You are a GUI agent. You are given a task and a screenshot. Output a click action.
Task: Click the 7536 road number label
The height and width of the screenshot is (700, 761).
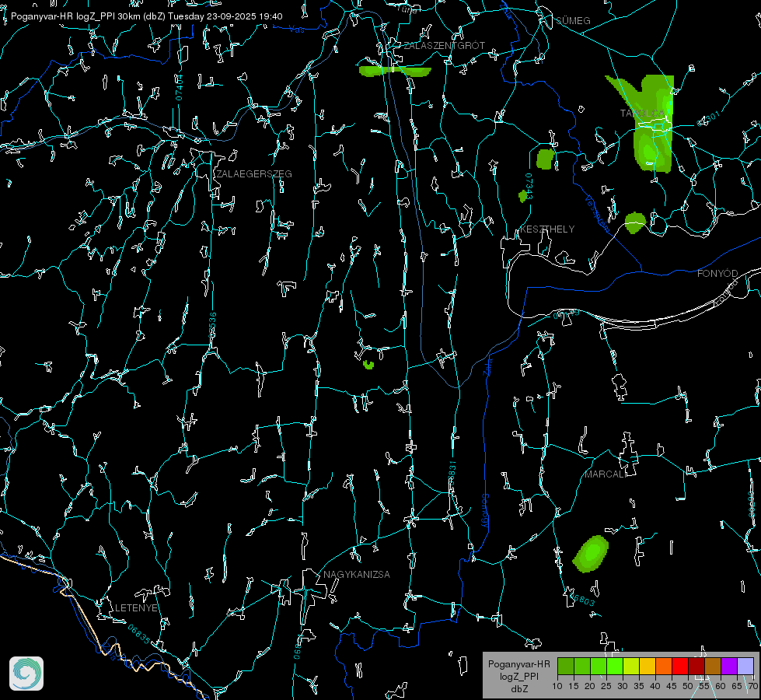point(213,324)
